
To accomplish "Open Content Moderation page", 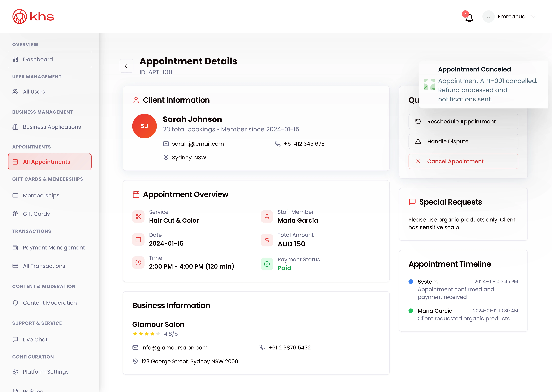I will click(x=50, y=303).
